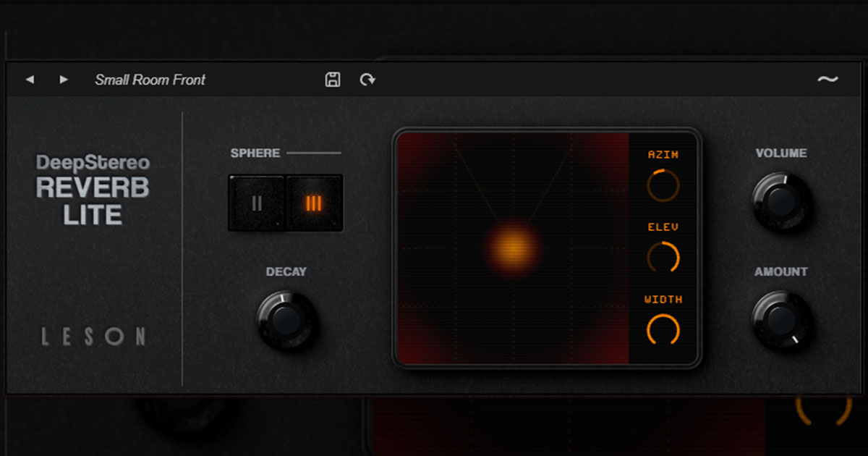Image resolution: width=868 pixels, height=456 pixels.
Task: Click the VOLUME knob
Action: point(781,201)
